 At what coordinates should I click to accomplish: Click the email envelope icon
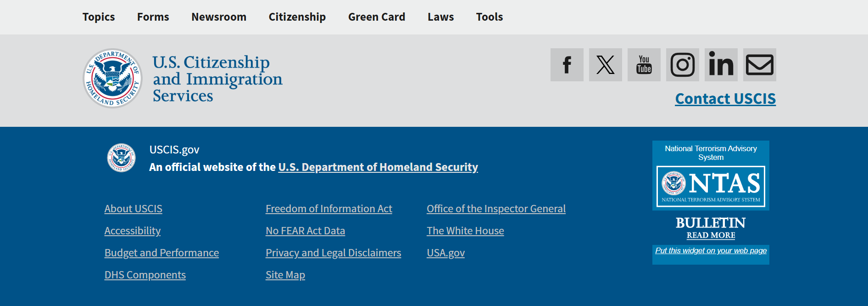point(759,65)
